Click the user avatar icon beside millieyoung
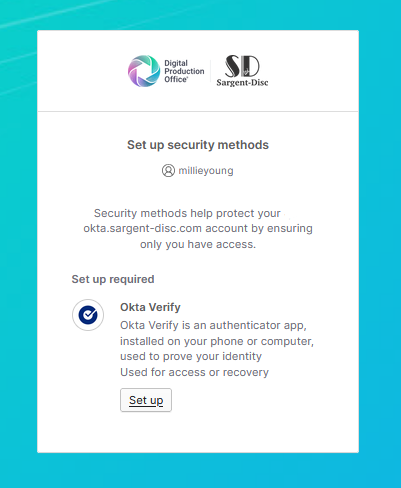This screenshot has height=488, width=401. [x=168, y=171]
